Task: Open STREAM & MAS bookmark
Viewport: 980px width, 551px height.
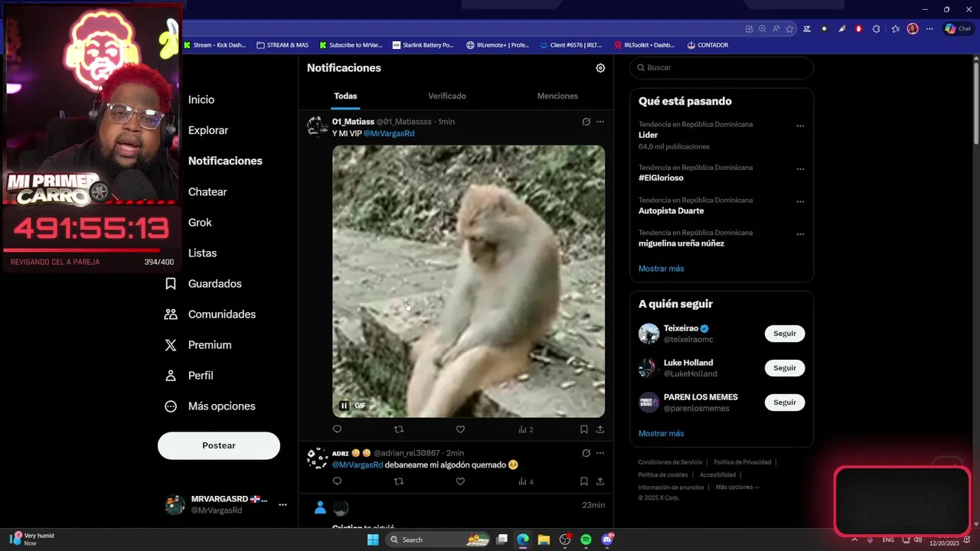Action: pos(283,45)
